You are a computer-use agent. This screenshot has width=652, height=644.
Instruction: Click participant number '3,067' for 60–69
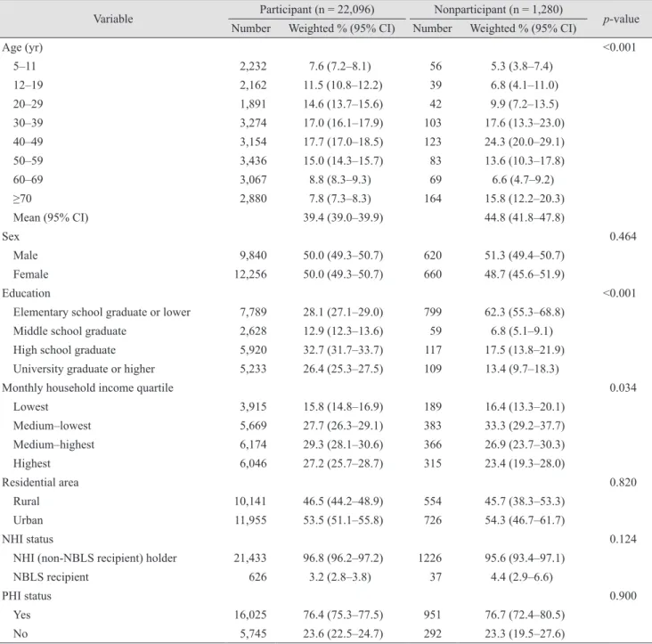[253, 180]
